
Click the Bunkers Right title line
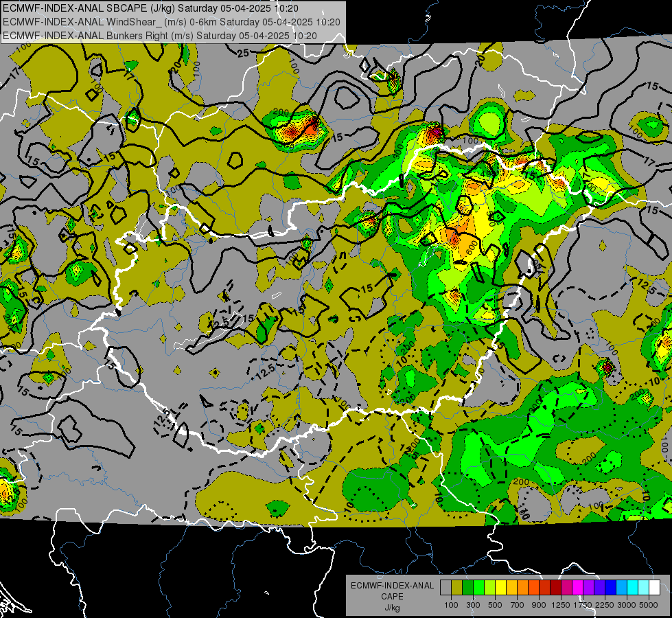point(160,36)
